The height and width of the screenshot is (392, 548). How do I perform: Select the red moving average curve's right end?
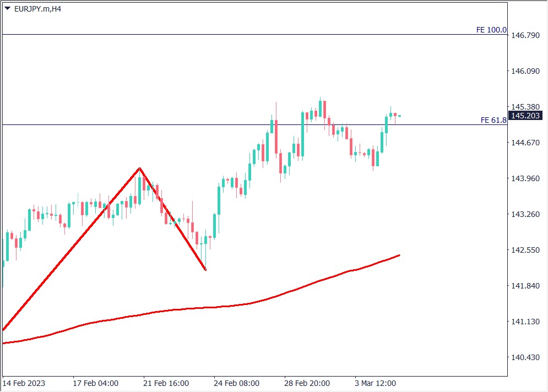coord(398,255)
